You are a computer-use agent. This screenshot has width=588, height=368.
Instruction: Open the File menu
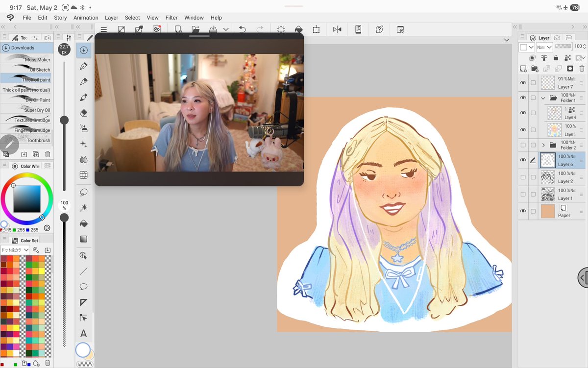click(x=27, y=18)
